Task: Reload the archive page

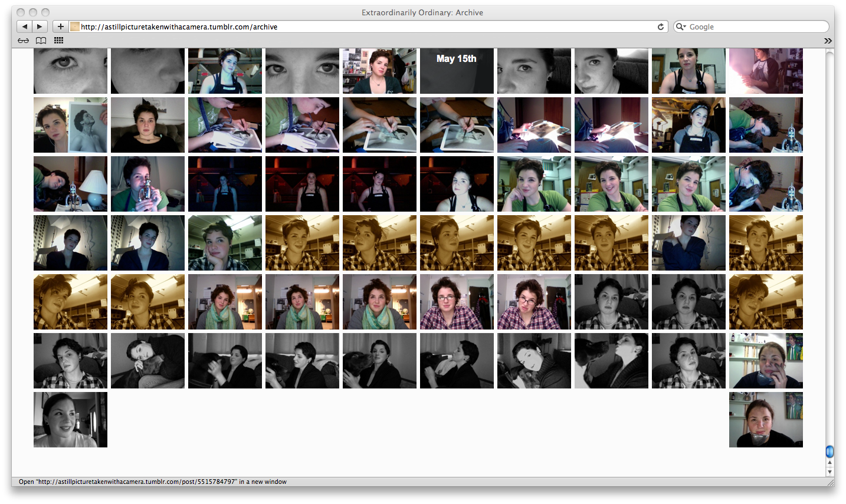Action: [661, 27]
